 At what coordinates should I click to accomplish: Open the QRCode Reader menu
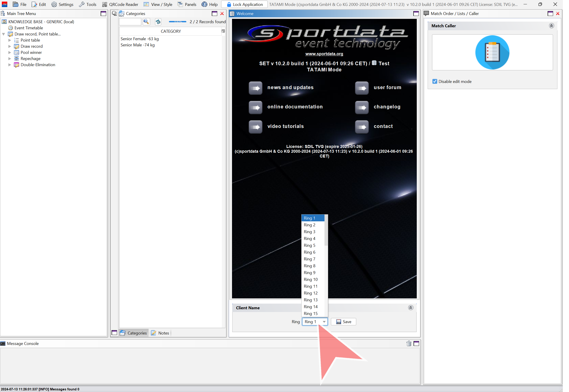120,4
